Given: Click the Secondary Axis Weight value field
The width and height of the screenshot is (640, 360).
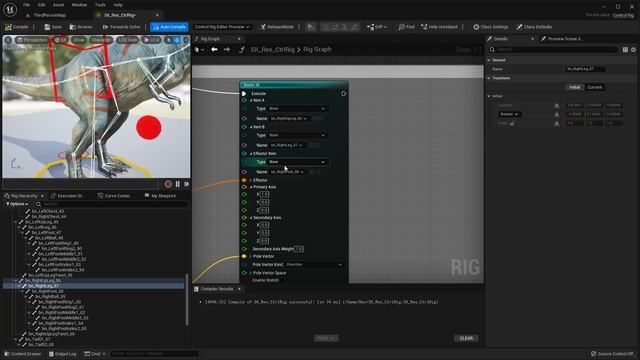Looking at the screenshot, I should tap(299, 249).
